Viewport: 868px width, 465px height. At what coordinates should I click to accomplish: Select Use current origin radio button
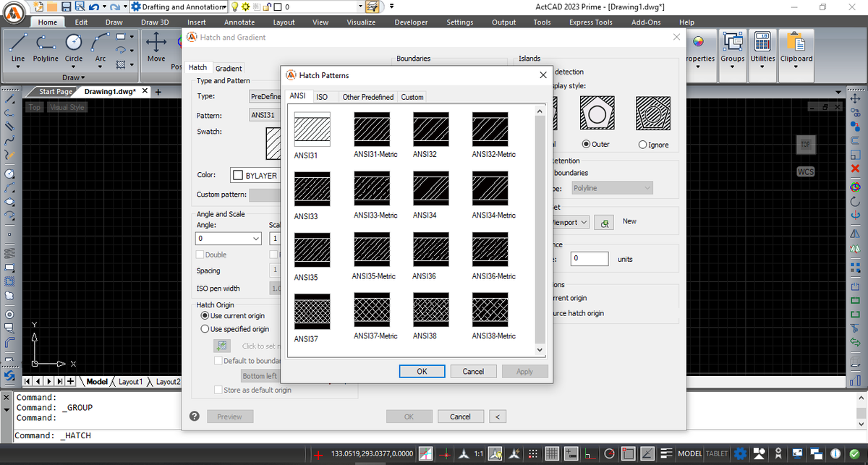(205, 316)
